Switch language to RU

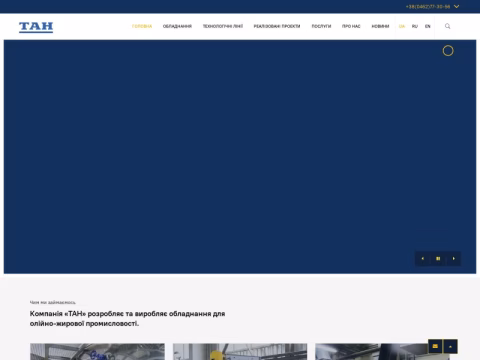click(415, 26)
